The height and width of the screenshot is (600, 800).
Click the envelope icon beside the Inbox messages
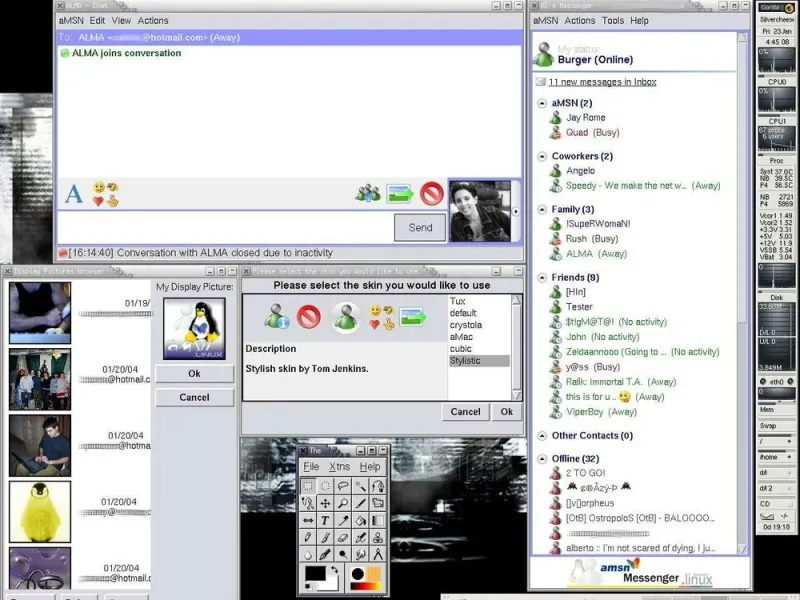point(540,82)
